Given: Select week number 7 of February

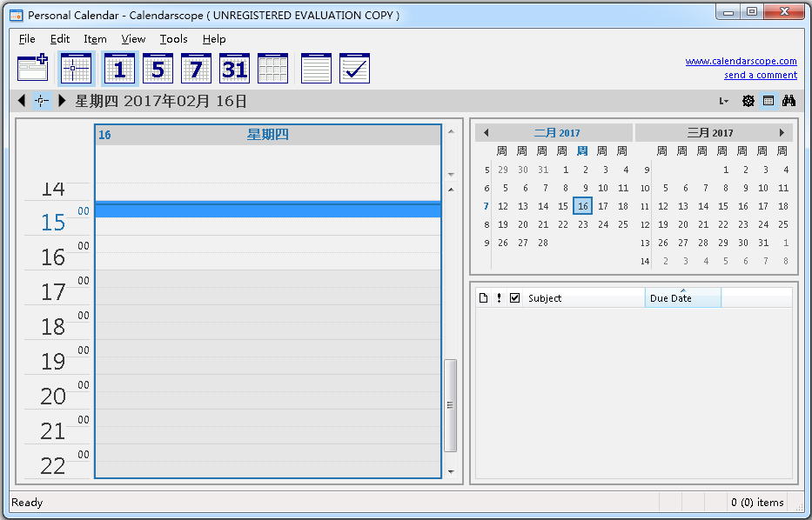Looking at the screenshot, I should pos(486,206).
